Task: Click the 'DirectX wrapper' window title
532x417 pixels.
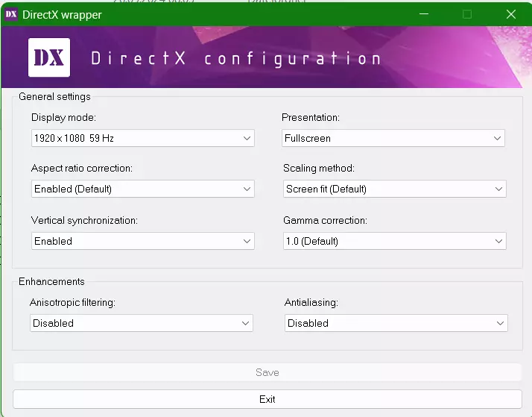Action: pos(62,15)
